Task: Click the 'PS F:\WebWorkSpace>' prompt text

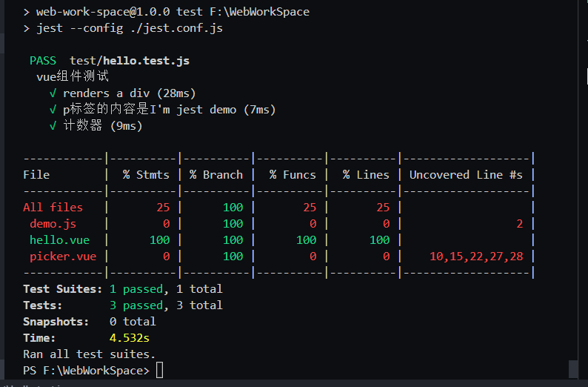Action: (86, 371)
